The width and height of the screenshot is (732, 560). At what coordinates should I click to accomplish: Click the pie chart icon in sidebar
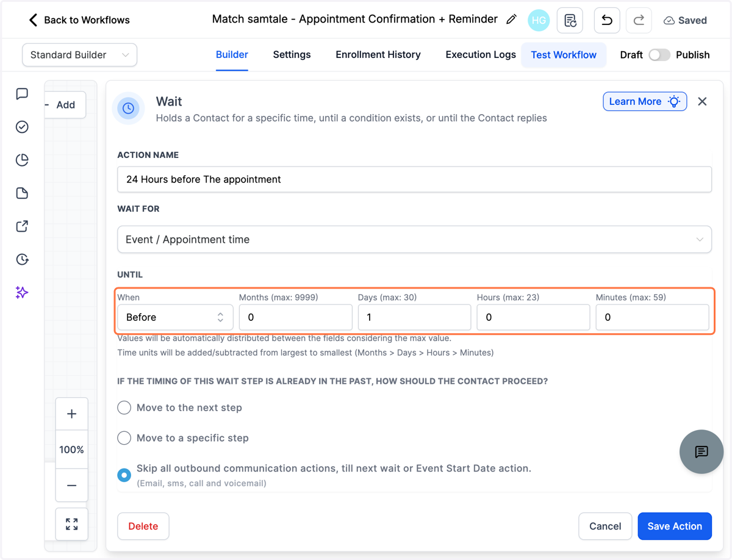22,160
